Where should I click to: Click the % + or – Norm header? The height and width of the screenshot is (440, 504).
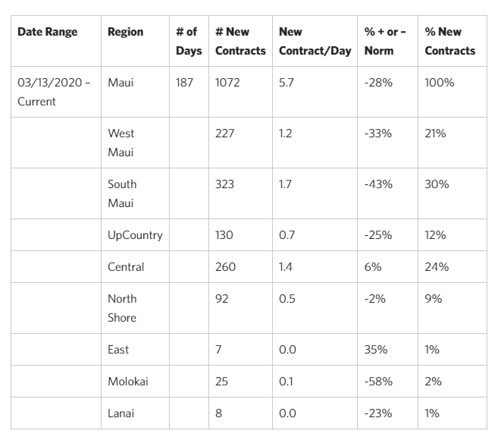pyautogui.click(x=386, y=41)
